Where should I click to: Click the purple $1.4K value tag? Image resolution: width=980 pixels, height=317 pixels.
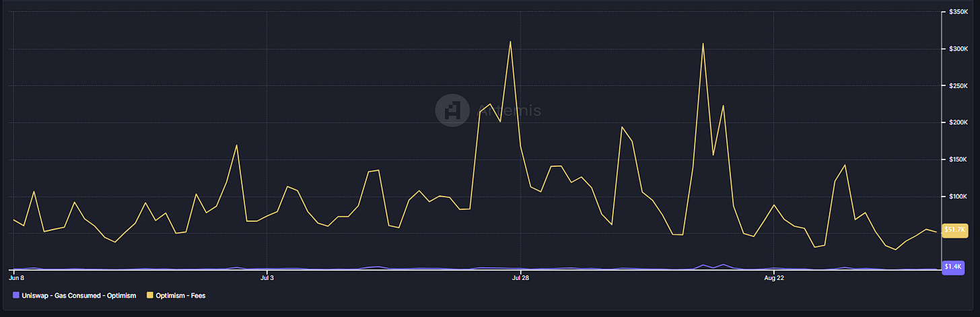(x=953, y=267)
